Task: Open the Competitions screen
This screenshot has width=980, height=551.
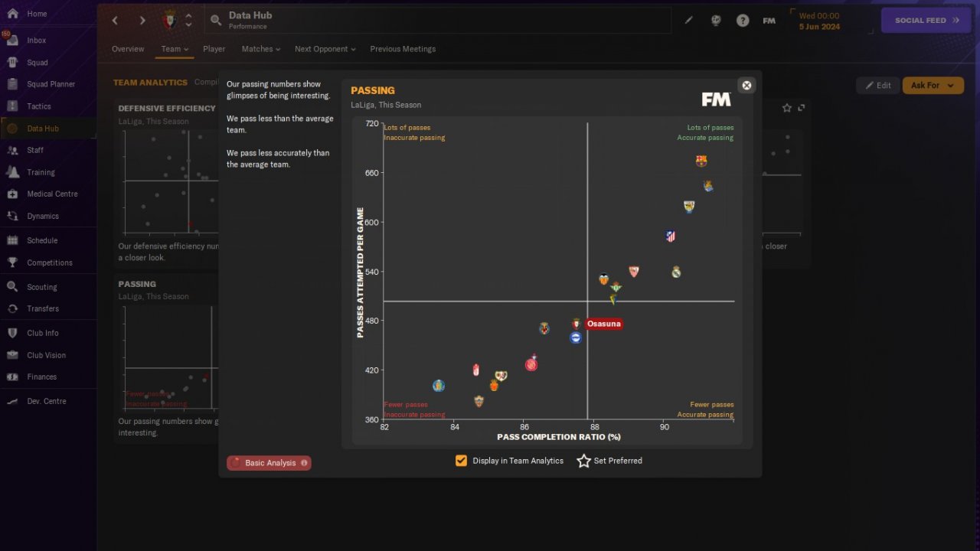Action: [x=48, y=262]
